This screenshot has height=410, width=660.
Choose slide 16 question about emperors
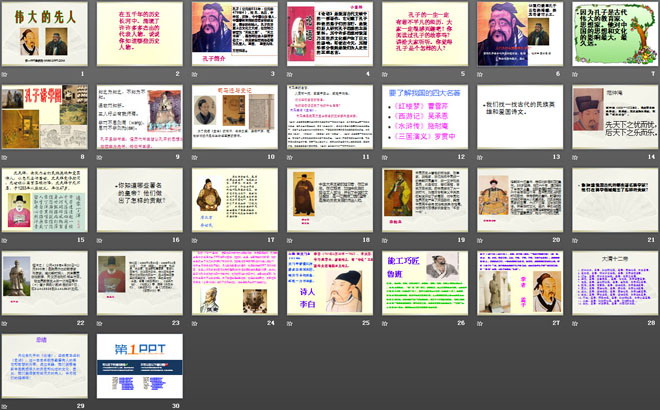click(x=140, y=200)
